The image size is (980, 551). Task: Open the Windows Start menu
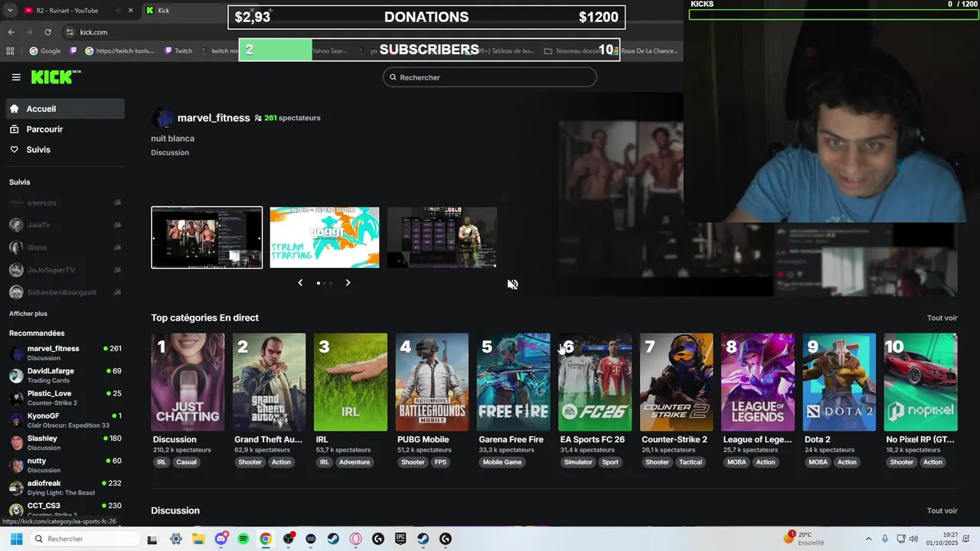tap(16, 539)
